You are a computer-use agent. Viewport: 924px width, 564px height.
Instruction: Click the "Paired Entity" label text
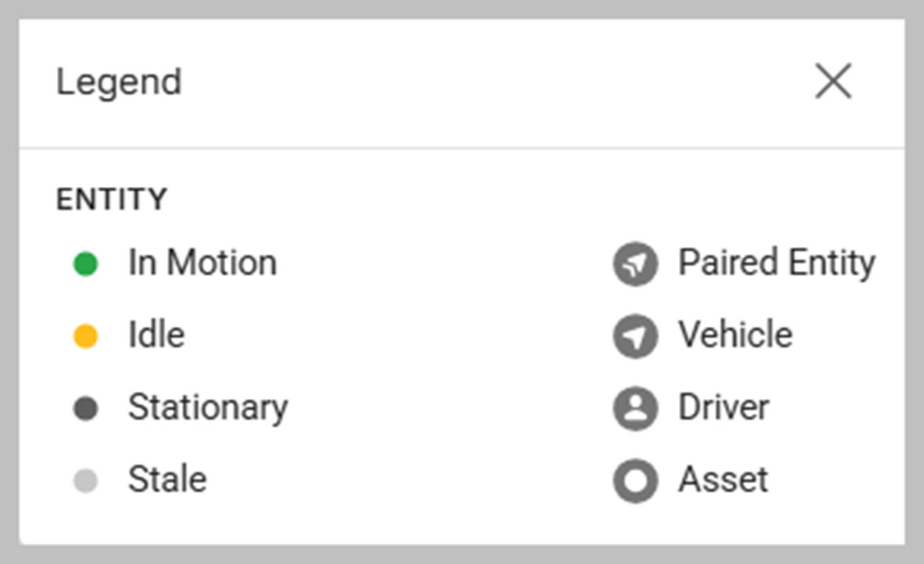coord(777,263)
